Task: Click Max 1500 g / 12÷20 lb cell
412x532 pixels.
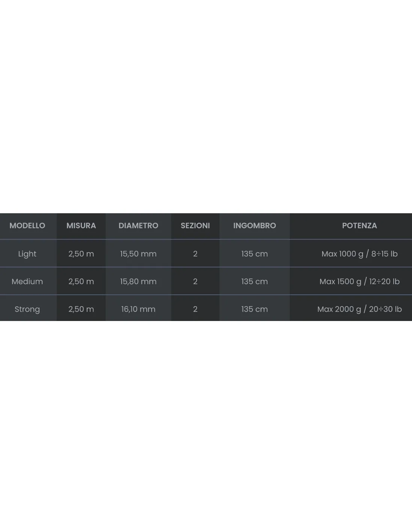Action: (x=360, y=281)
